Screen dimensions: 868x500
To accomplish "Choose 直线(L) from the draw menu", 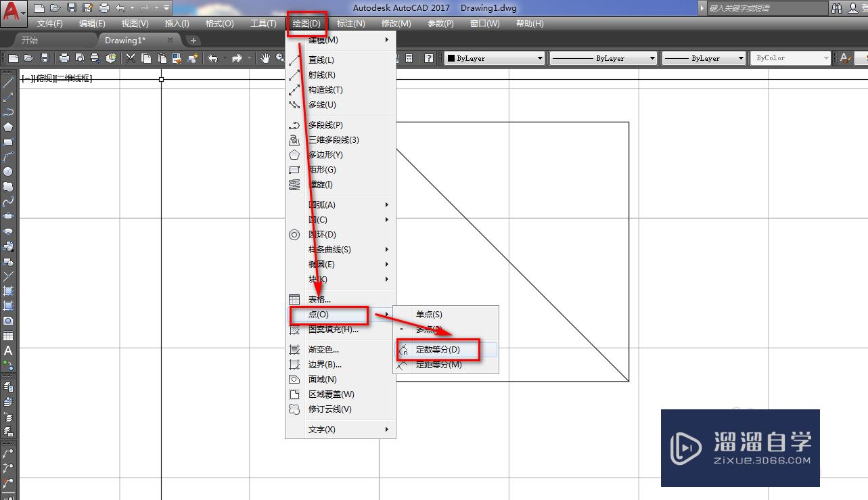I will (340, 60).
